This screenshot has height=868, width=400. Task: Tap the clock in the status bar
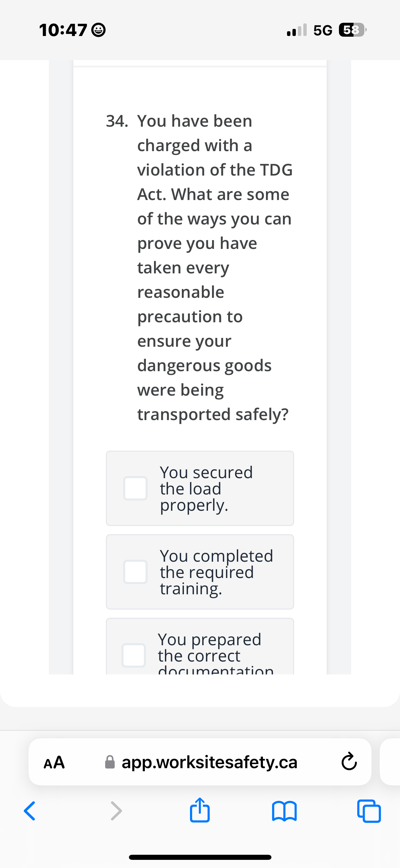[63, 31]
